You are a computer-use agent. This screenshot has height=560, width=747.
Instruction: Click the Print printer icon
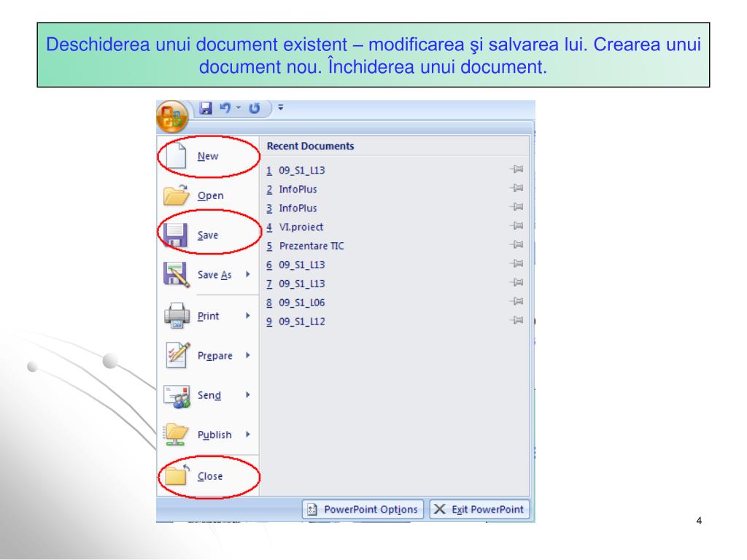(177, 315)
